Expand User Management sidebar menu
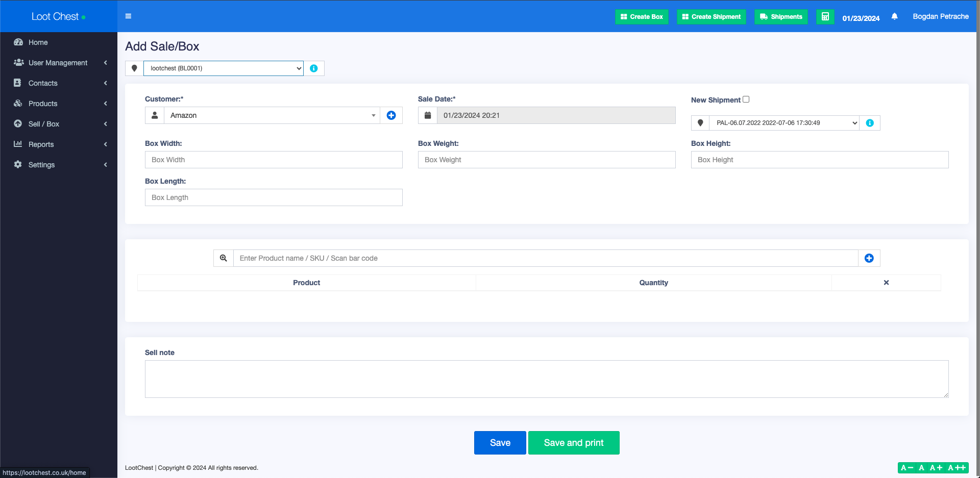980x478 pixels. click(x=59, y=63)
